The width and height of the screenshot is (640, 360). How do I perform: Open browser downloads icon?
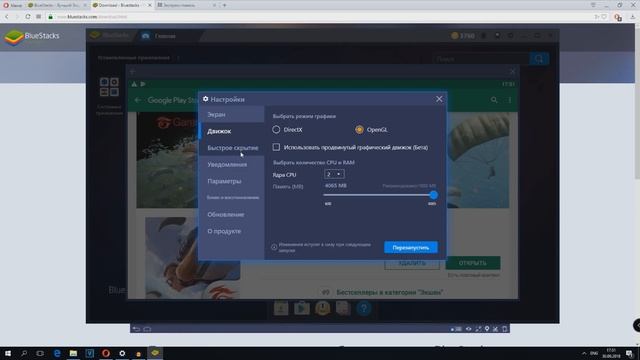(x=632, y=17)
